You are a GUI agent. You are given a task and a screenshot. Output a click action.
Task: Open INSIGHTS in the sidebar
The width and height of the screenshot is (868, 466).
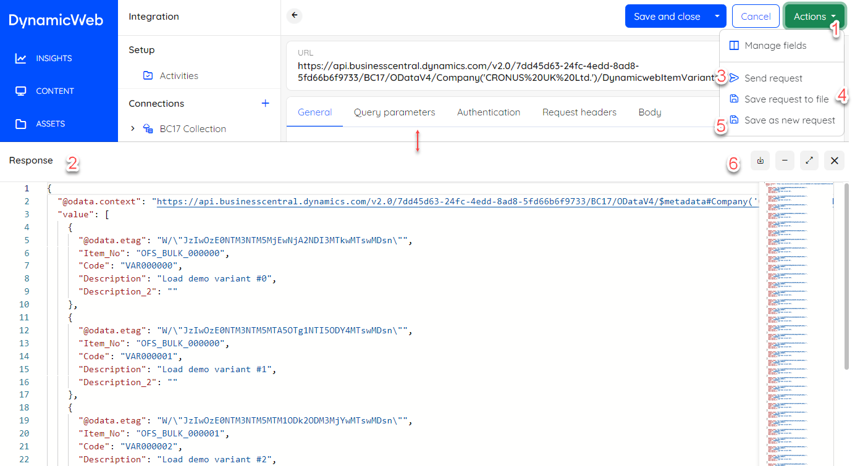pyautogui.click(x=54, y=59)
